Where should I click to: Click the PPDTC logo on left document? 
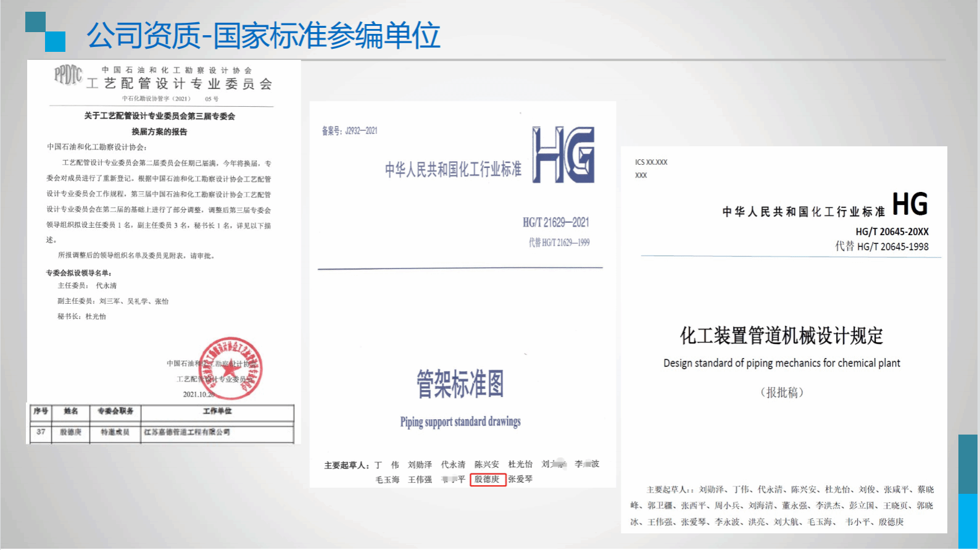tap(68, 75)
